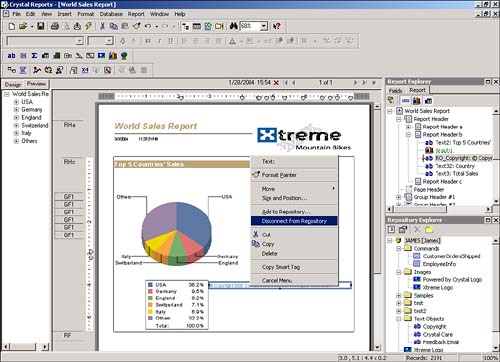Click the red X stop-refresh icon
The width and height of the screenshot is (500, 362).
[x=276, y=83]
